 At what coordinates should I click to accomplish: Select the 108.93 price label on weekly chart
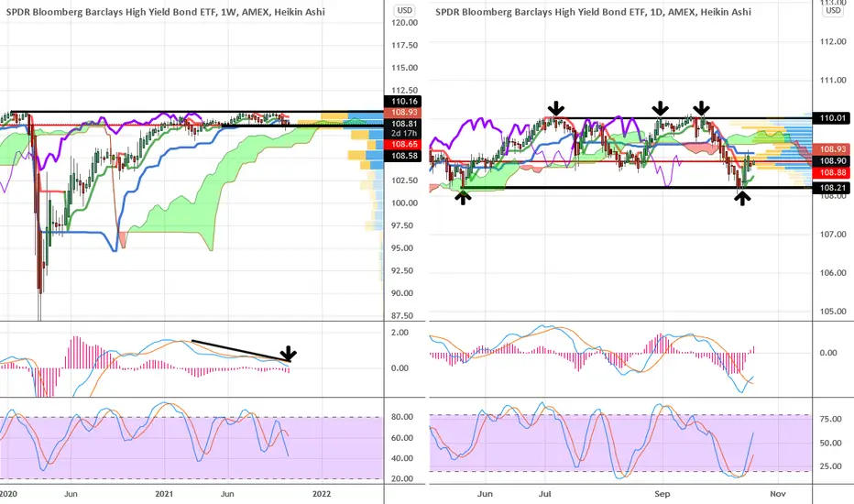pos(402,112)
